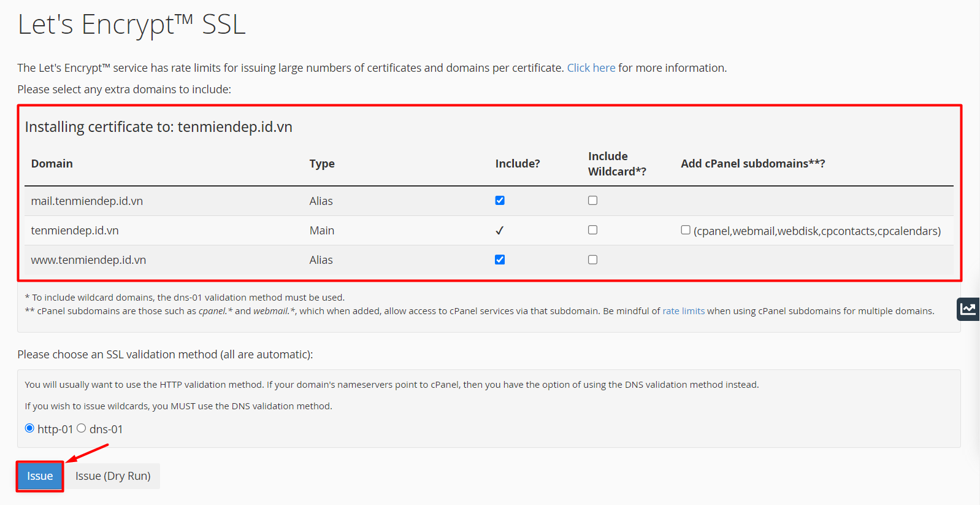Click the tenmiendep.id.vn domain cell
Screen dimensions: 980x505
pyautogui.click(x=75, y=231)
